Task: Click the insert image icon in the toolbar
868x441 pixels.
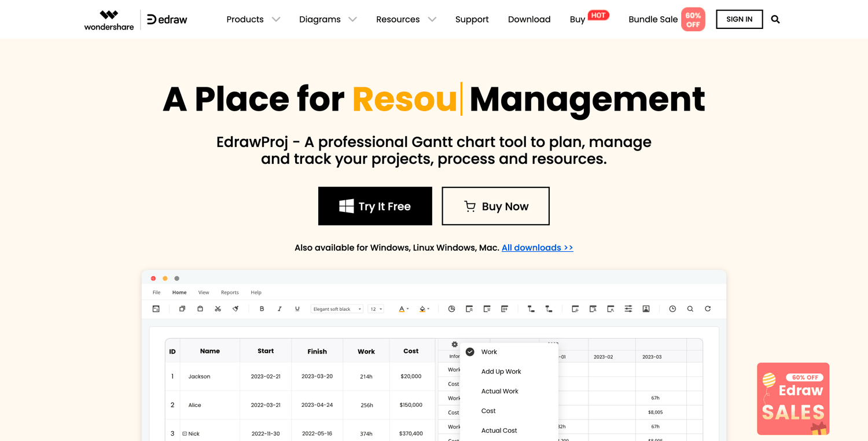Action: coord(646,309)
